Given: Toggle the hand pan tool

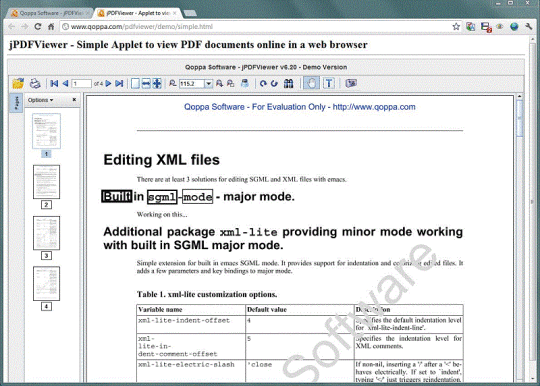Looking at the screenshot, I should click(x=311, y=83).
